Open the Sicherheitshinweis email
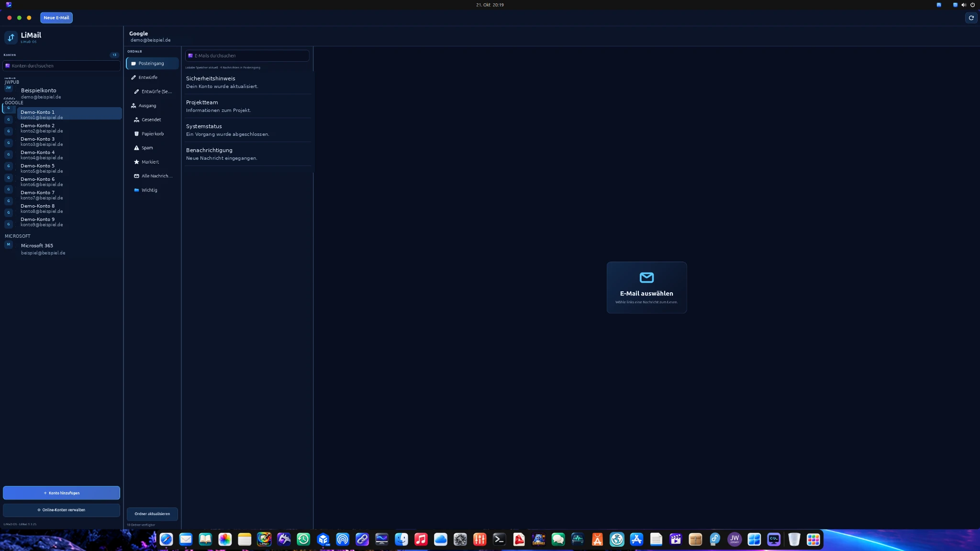This screenshot has height=551, width=980. pyautogui.click(x=248, y=82)
